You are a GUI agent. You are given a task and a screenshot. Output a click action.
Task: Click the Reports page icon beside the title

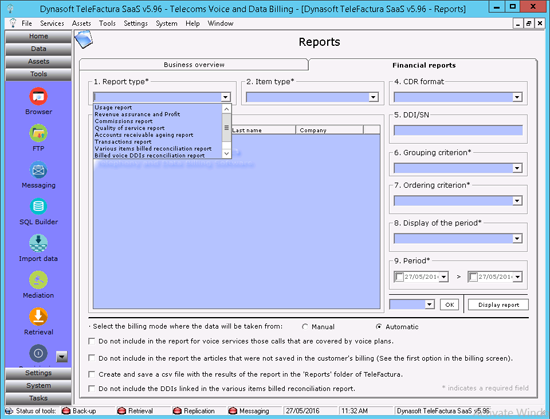click(x=84, y=39)
